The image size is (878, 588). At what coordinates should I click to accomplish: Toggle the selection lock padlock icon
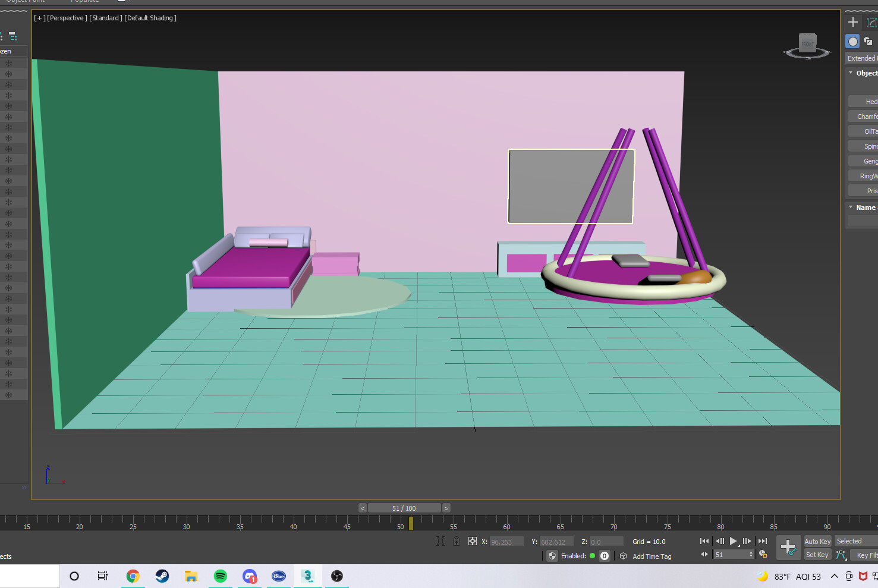click(456, 541)
